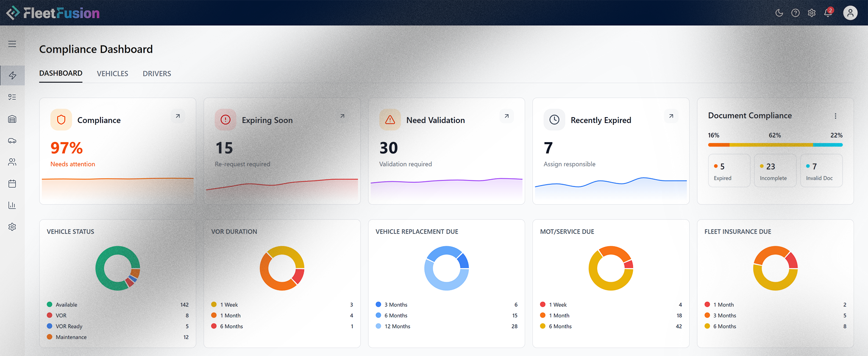Toggle dark mode moon icon
This screenshot has width=868, height=356.
[779, 13]
